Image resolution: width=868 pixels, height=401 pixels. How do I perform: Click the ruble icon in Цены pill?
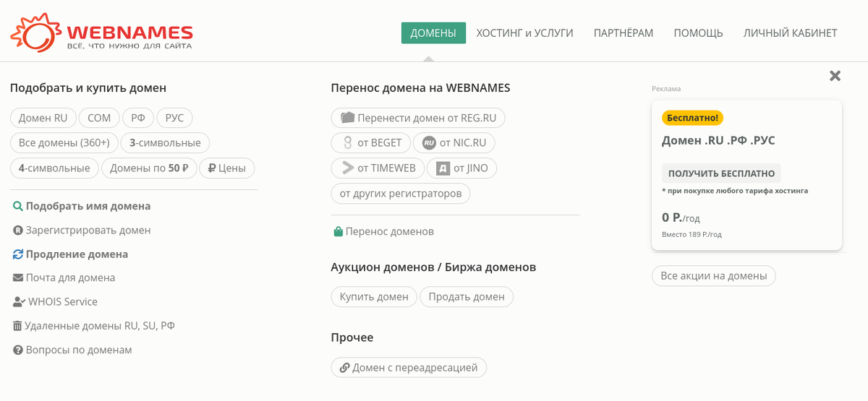click(212, 168)
